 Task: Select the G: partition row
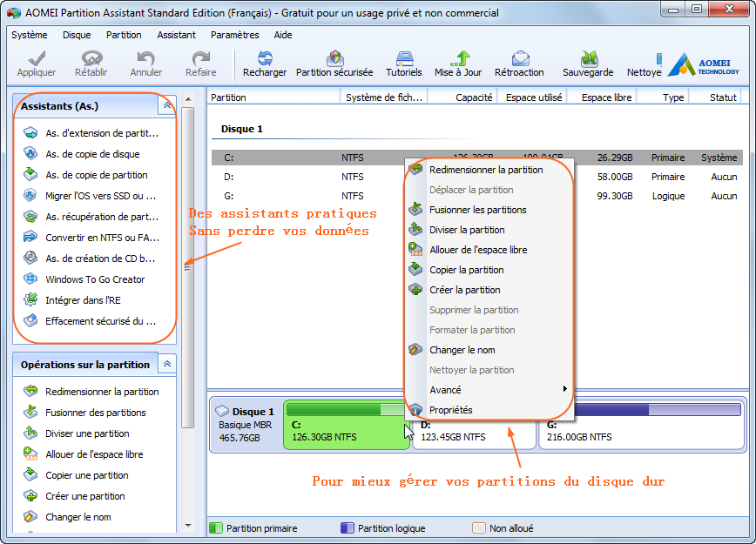click(476, 196)
